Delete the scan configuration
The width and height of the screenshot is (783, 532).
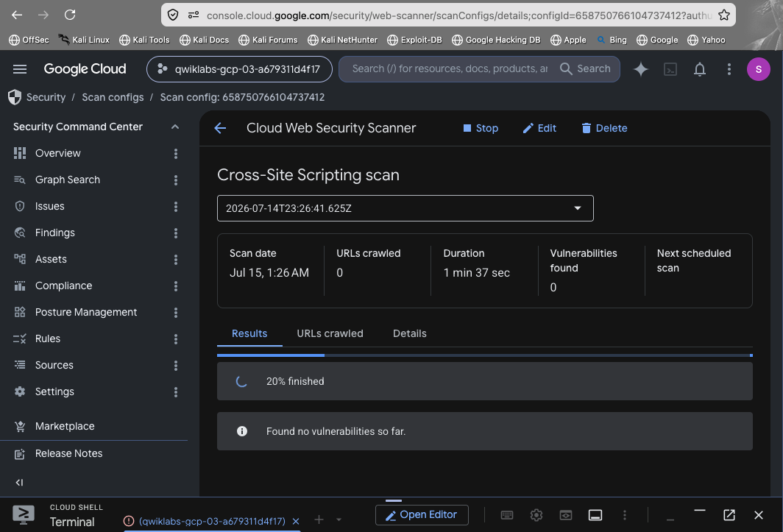pyautogui.click(x=604, y=128)
